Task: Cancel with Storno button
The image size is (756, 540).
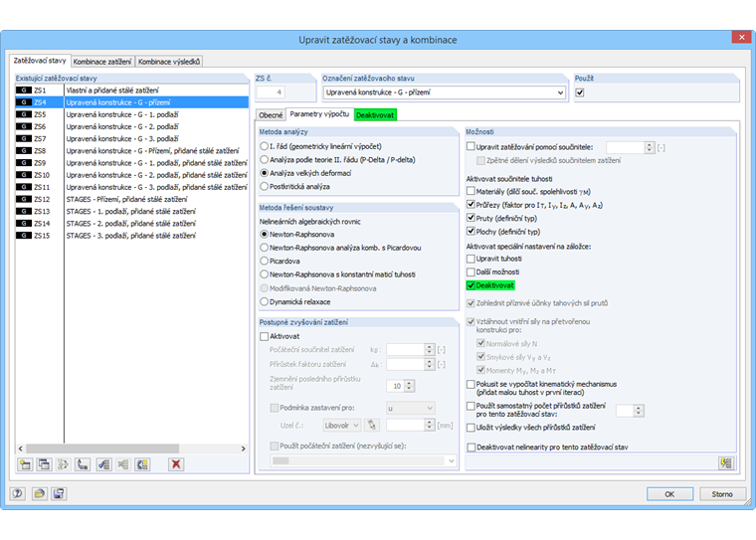Action: tap(722, 494)
